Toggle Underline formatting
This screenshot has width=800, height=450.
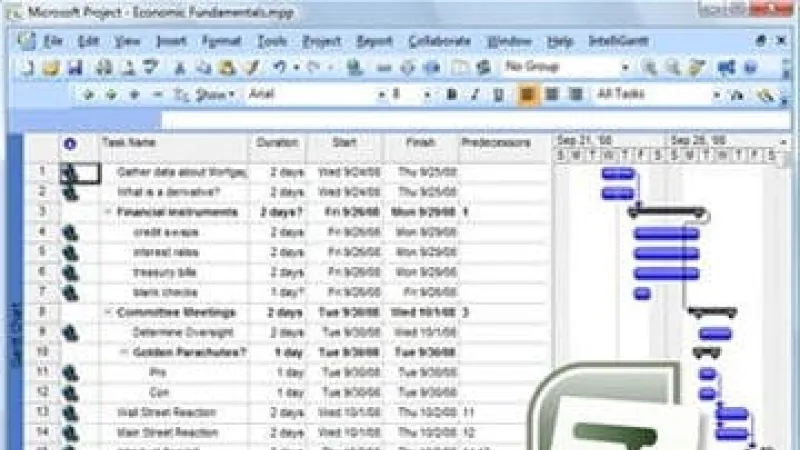[x=498, y=95]
